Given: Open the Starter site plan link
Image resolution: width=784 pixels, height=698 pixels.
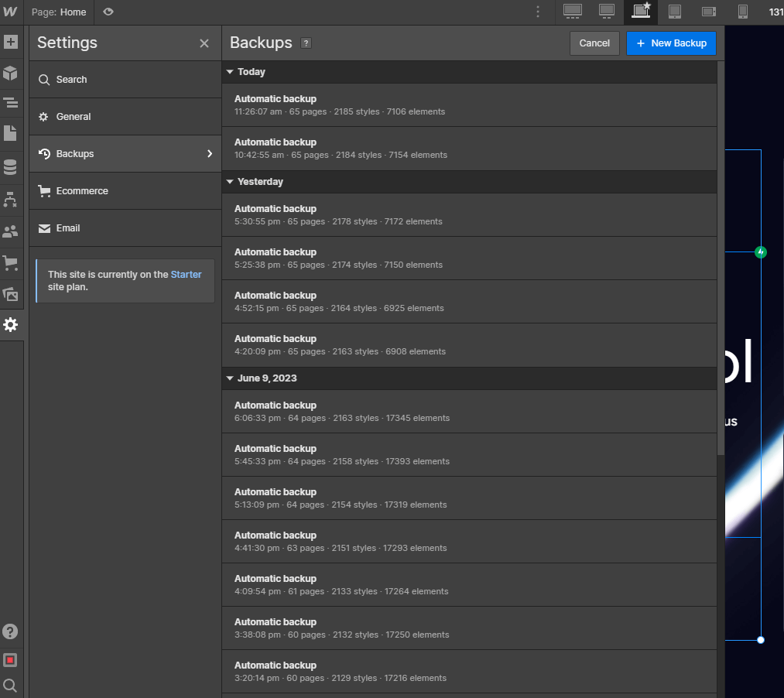Looking at the screenshot, I should click(186, 274).
